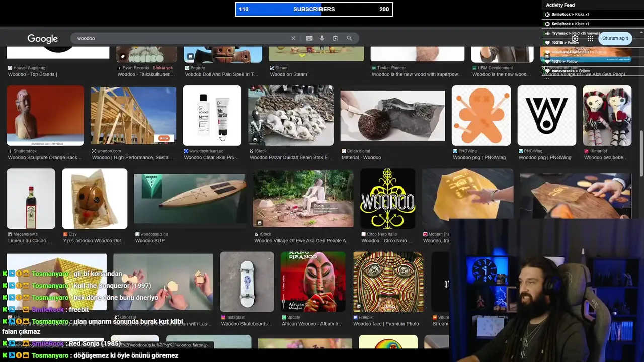Open search by image (Lens)

tap(335, 38)
